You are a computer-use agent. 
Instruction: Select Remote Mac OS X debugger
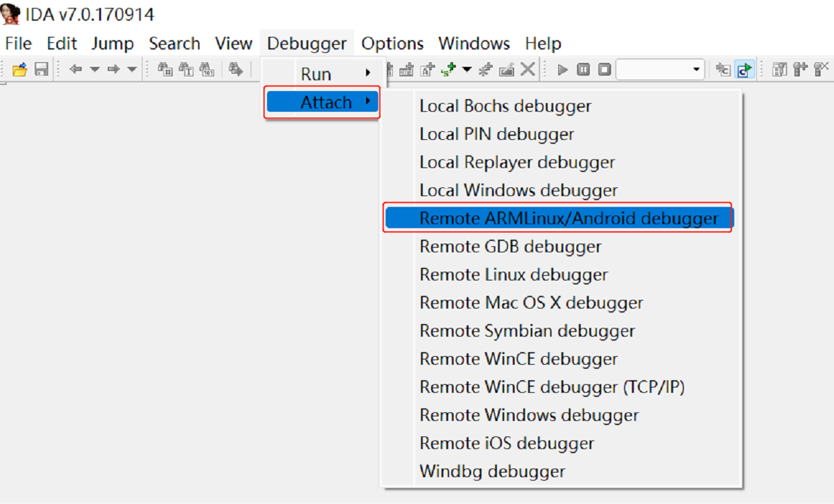pos(560,303)
